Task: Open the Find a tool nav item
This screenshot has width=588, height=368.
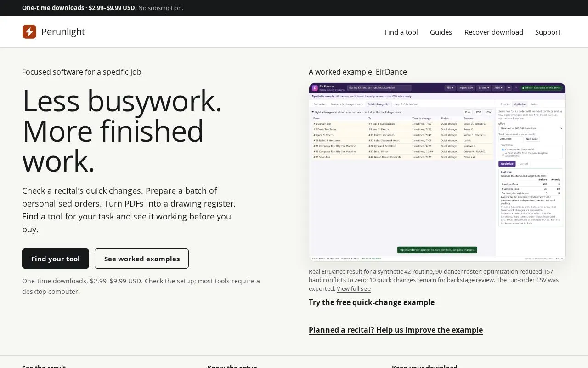Action: point(401,32)
